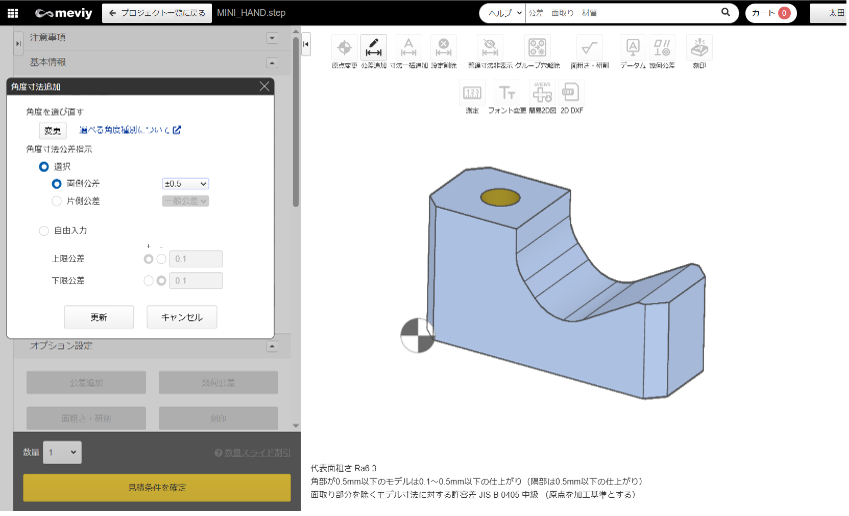Click the 幾何公差 option button

pos(218,383)
